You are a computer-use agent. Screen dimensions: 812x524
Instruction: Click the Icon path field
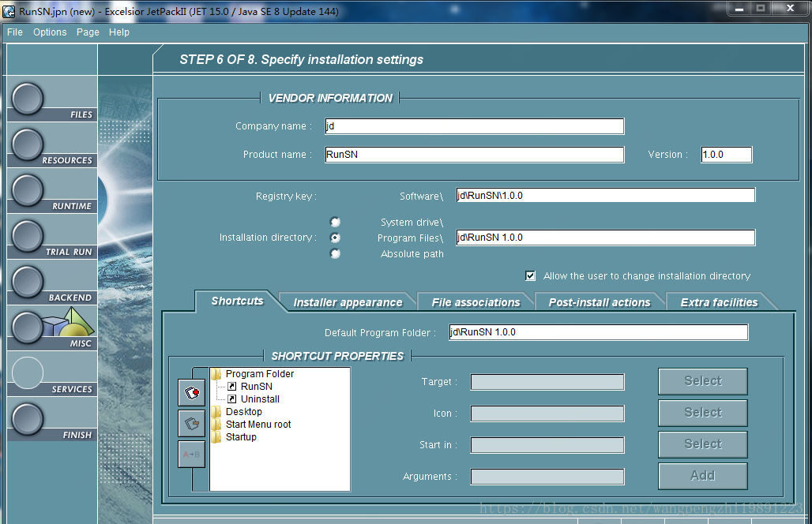tap(547, 414)
